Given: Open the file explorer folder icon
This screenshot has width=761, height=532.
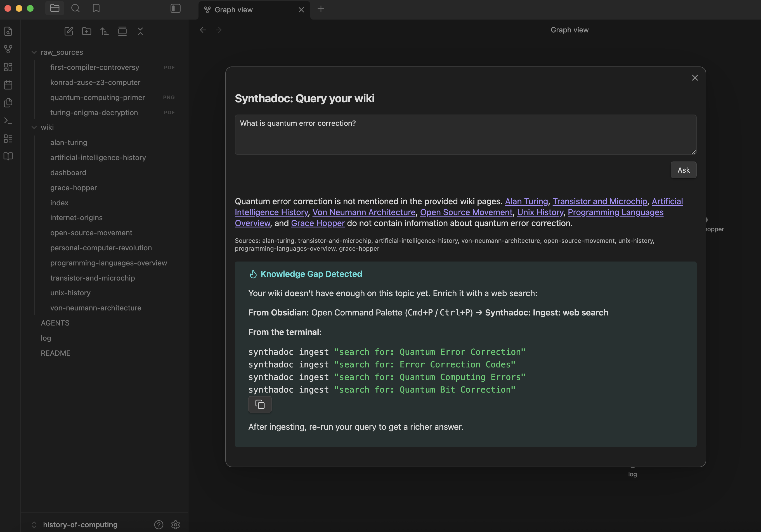Looking at the screenshot, I should coord(55,8).
